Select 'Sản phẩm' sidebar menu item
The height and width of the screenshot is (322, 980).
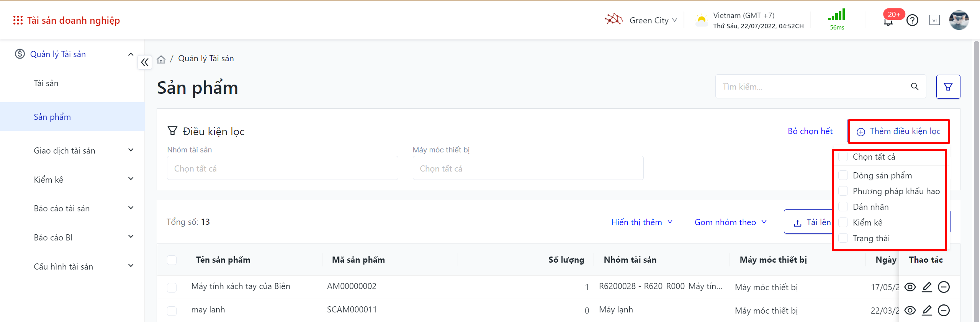point(52,117)
